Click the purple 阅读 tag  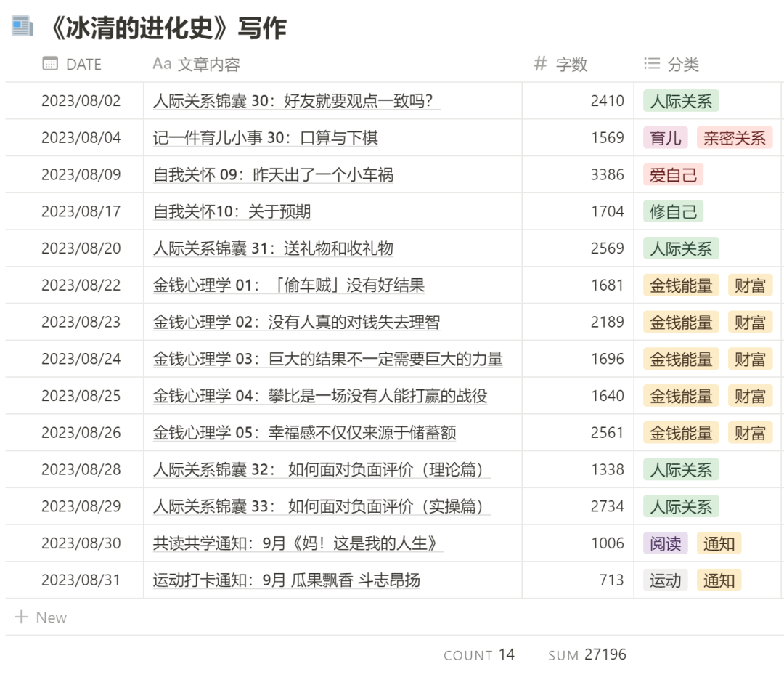click(666, 543)
